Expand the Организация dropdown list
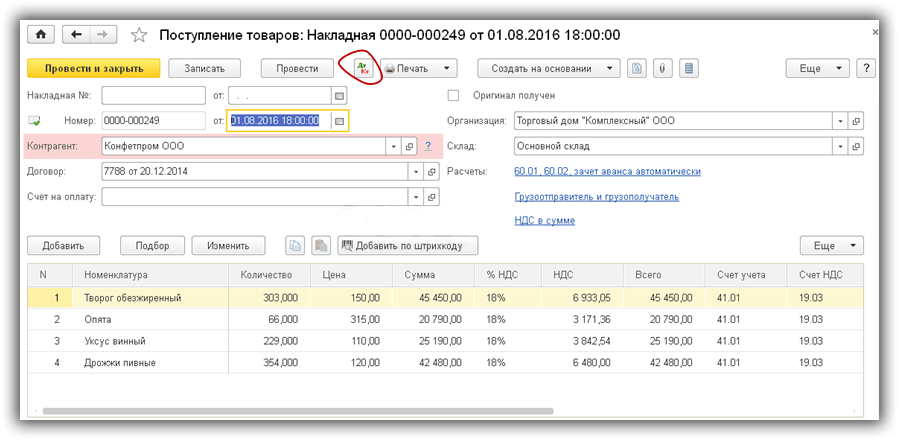This screenshot has height=440, width=899. 841,121
